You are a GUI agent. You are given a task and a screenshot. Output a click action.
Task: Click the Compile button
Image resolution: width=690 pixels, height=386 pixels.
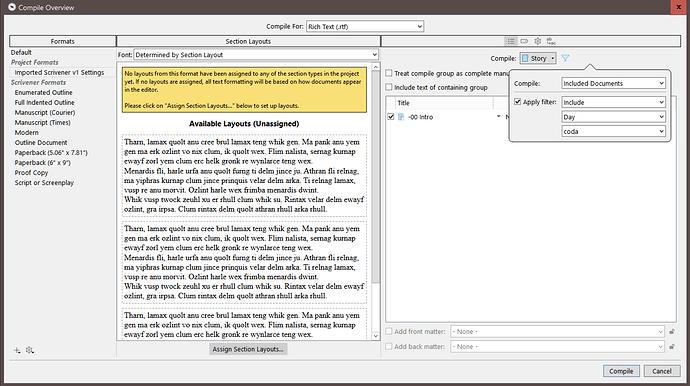coord(621,371)
